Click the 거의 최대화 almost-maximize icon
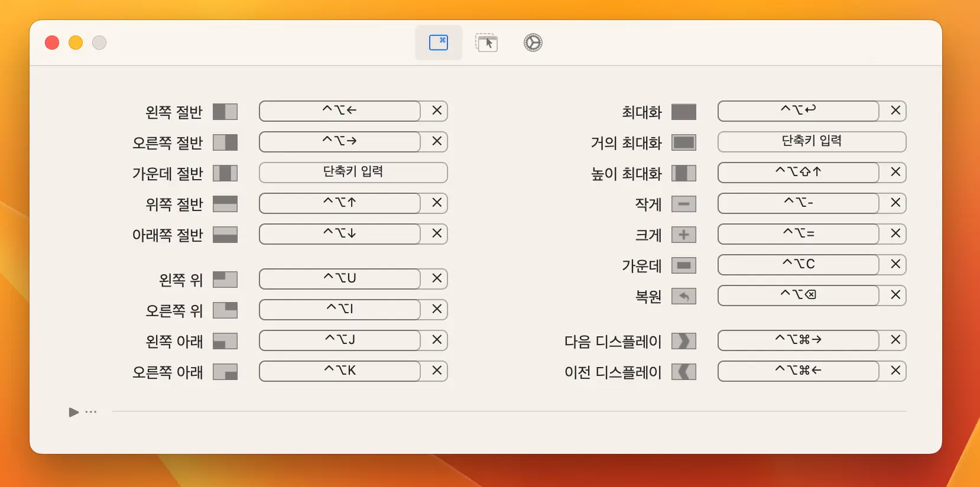This screenshot has width=980, height=487. point(684,142)
